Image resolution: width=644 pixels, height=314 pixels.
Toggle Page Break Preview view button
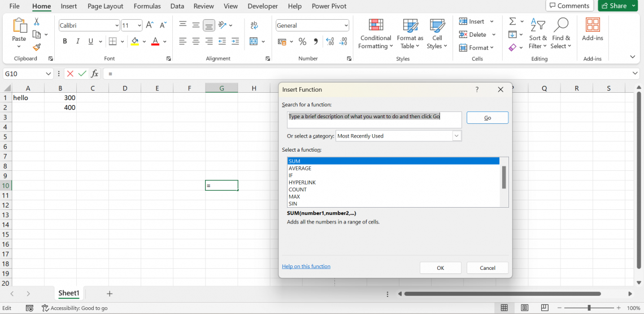click(545, 308)
